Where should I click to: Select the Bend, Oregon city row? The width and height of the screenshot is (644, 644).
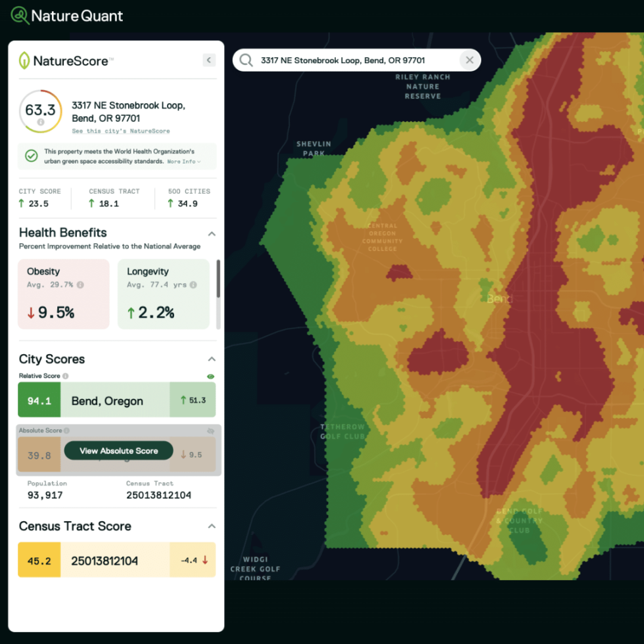coord(117,400)
